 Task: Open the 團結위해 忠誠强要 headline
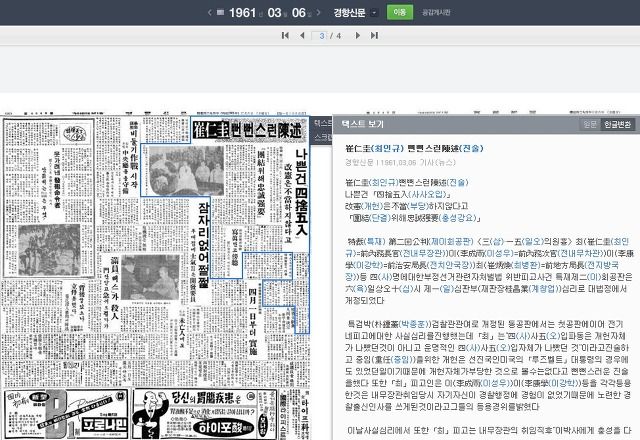click(x=261, y=183)
